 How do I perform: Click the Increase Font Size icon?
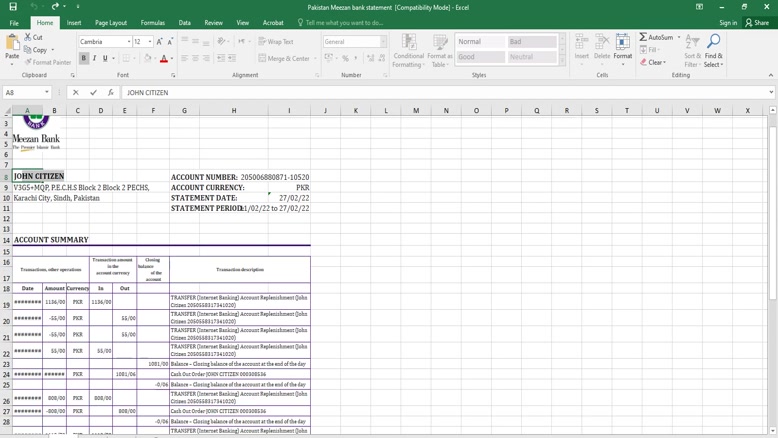click(x=159, y=42)
